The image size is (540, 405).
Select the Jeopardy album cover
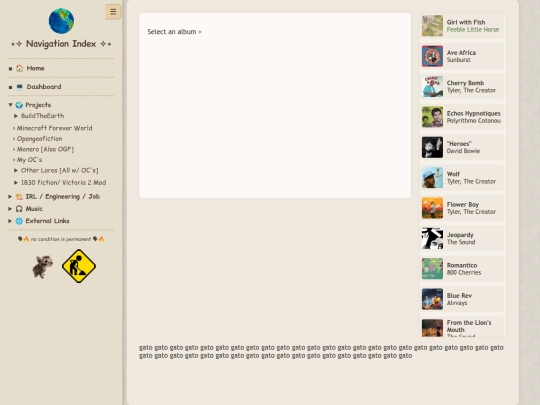[433, 238]
